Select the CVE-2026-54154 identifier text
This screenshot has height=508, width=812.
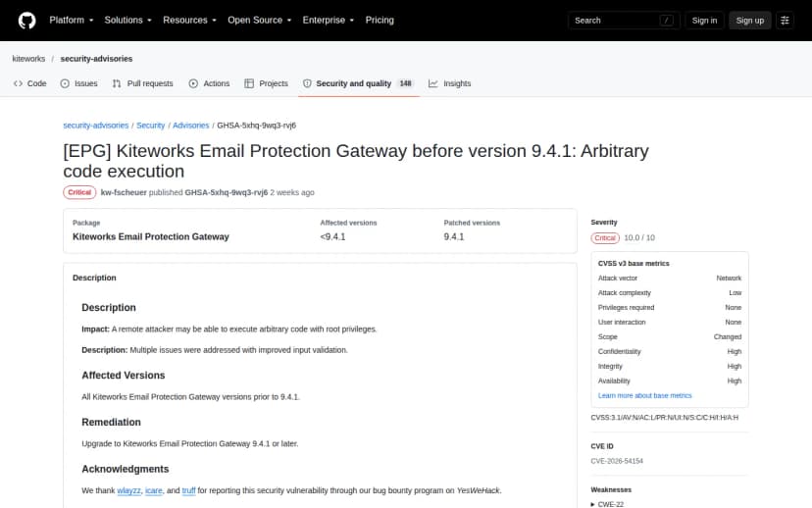[617, 461]
